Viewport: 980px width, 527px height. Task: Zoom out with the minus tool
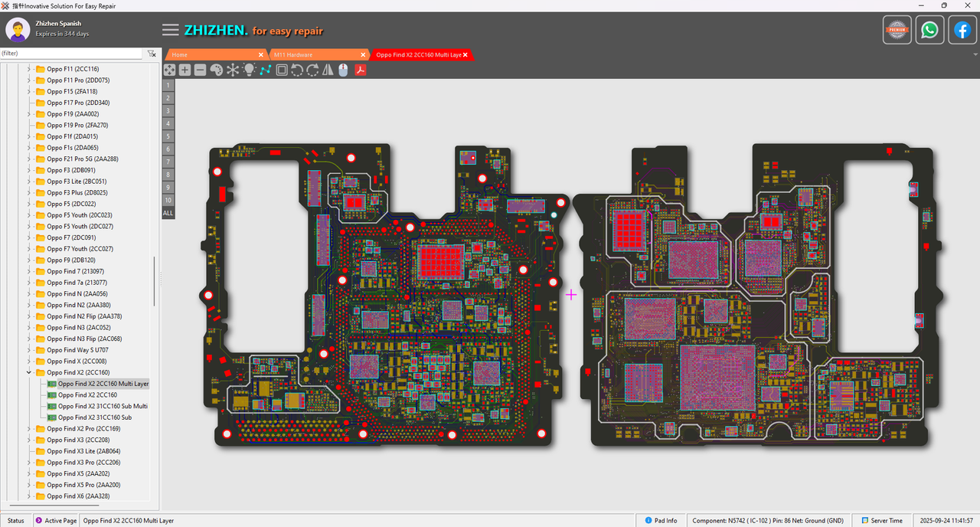200,70
